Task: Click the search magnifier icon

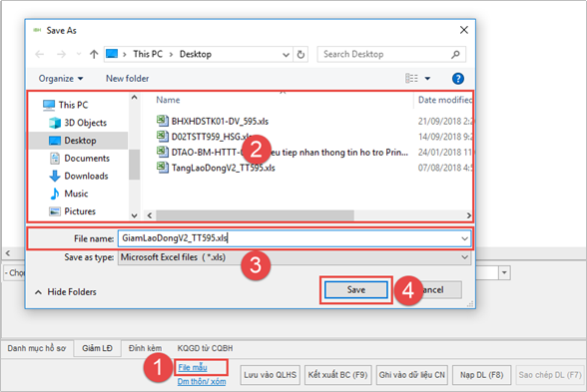Action: coord(455,55)
